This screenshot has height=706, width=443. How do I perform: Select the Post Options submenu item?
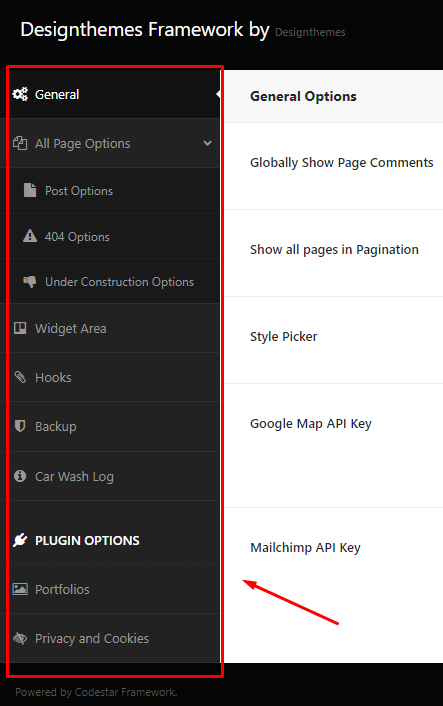coord(114,190)
